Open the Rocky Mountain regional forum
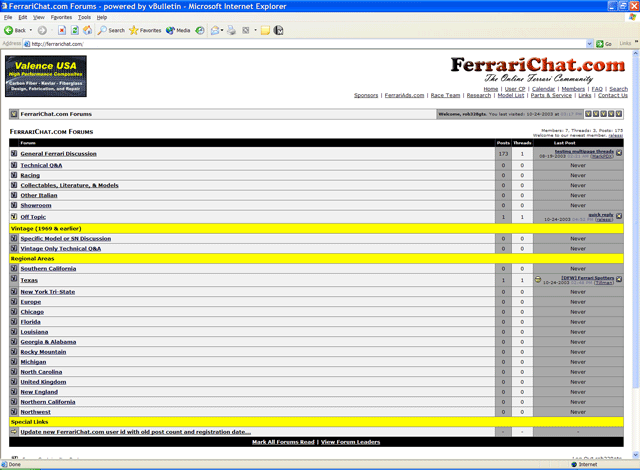The width and height of the screenshot is (640, 470). 43,352
